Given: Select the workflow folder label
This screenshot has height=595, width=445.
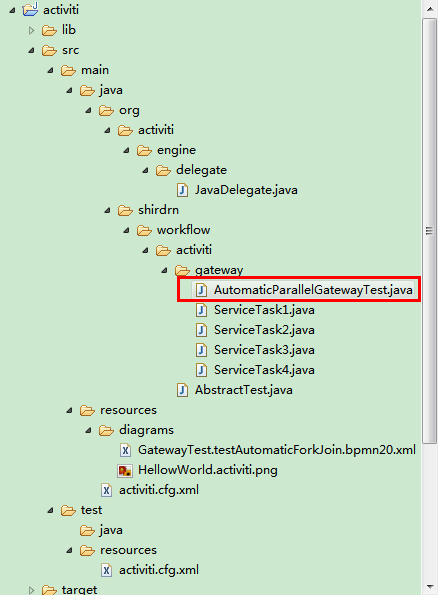Looking at the screenshot, I should click(x=183, y=230).
